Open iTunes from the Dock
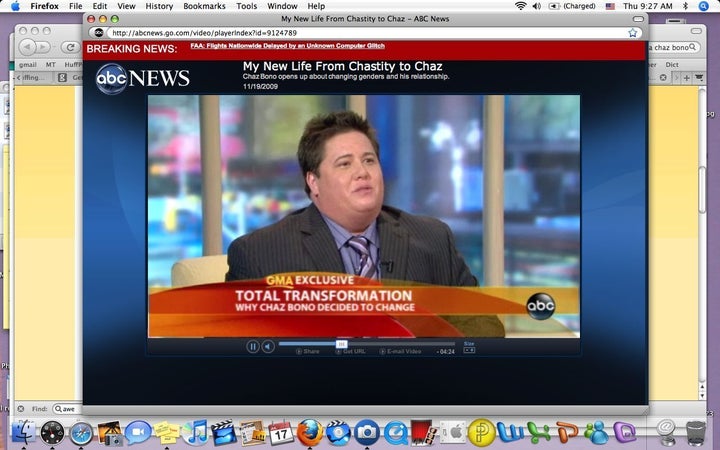The width and height of the screenshot is (720, 450). click(x=195, y=433)
